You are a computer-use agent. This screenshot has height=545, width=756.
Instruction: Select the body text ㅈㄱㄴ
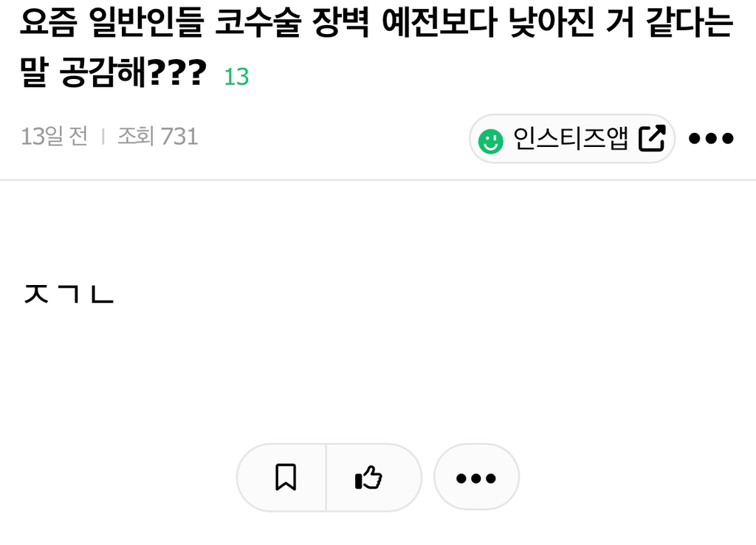(x=68, y=294)
